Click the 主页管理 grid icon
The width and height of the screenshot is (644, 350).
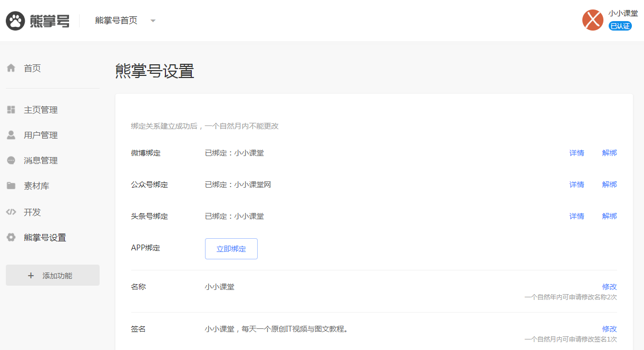pyautogui.click(x=11, y=110)
